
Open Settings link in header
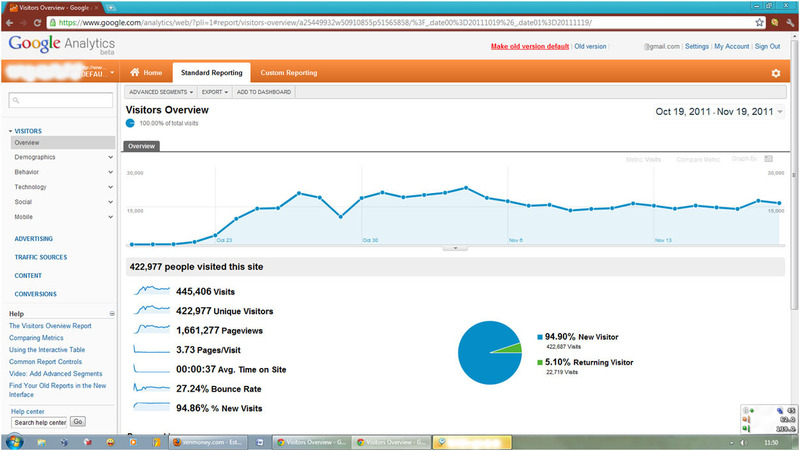click(x=696, y=46)
